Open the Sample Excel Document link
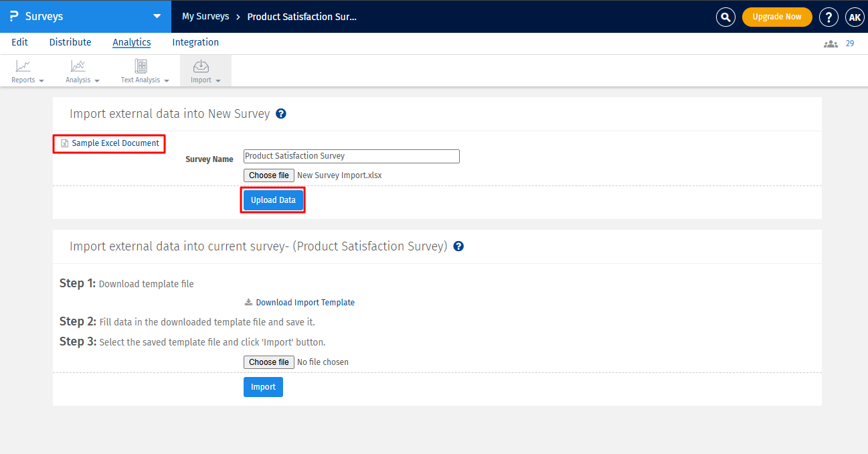 116,143
